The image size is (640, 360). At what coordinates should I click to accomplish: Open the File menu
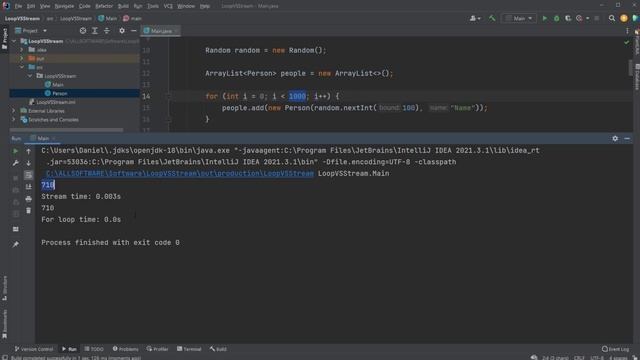18,6
